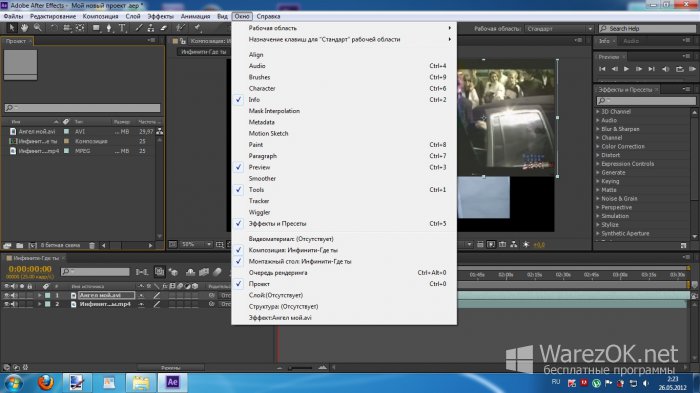Expand Keying effects category
The height and width of the screenshot is (393, 700).
pos(598,181)
